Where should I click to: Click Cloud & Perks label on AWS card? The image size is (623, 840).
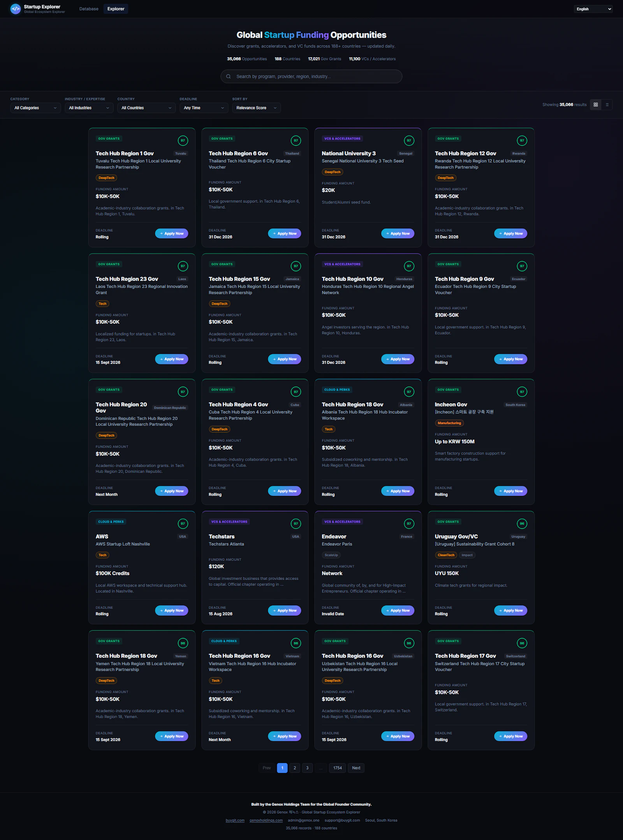click(x=111, y=522)
